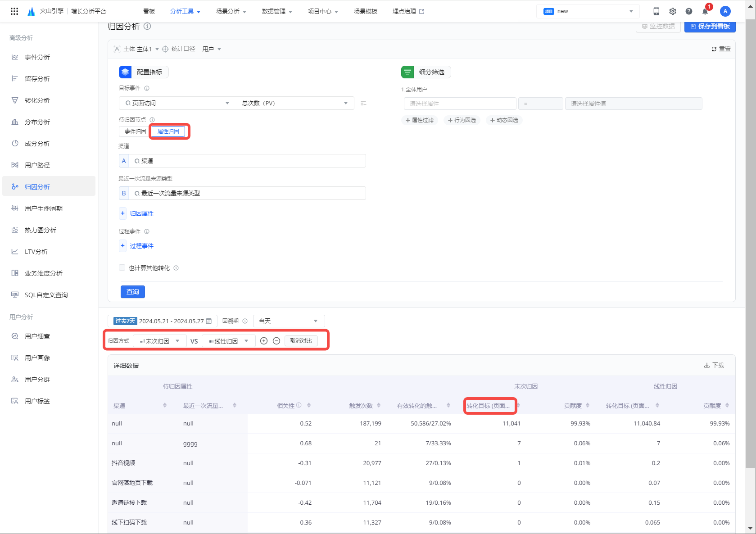Click the info icon beside 过程事件
Viewport: 756px width, 534px height.
pyautogui.click(x=147, y=231)
